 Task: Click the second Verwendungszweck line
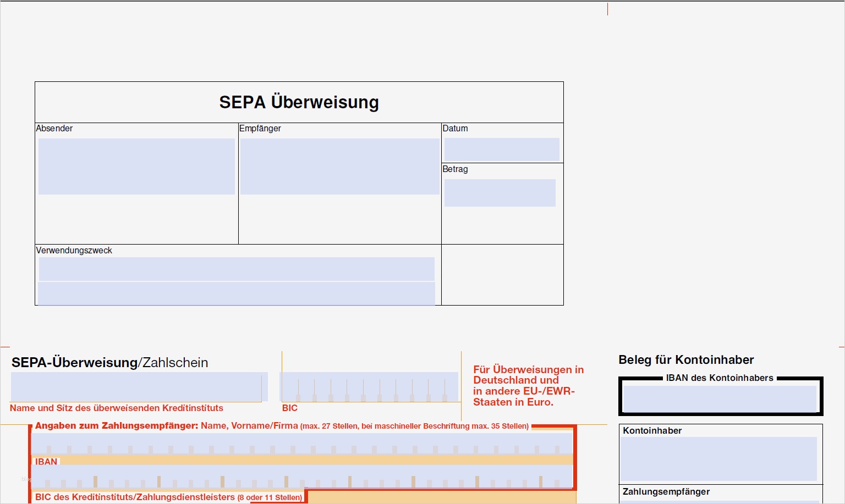pyautogui.click(x=235, y=293)
